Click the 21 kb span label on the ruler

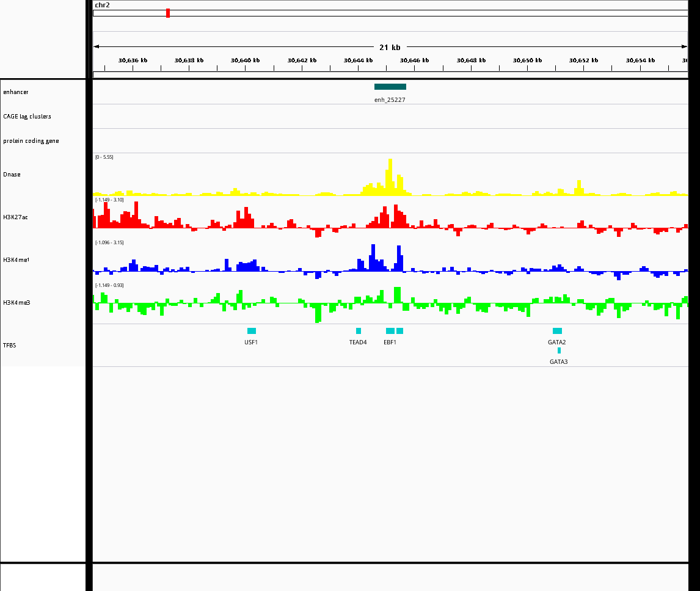[x=390, y=47]
